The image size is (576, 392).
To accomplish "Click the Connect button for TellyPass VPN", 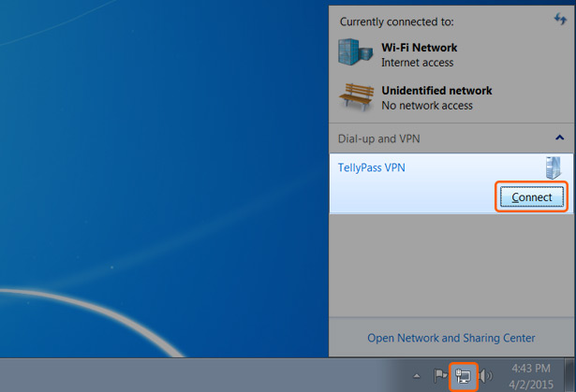I will pos(532,197).
